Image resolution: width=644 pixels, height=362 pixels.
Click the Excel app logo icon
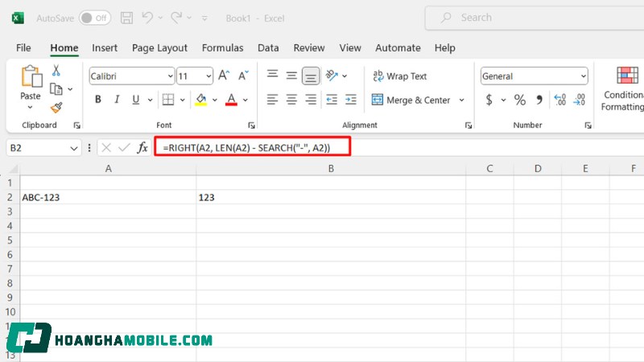point(18,18)
